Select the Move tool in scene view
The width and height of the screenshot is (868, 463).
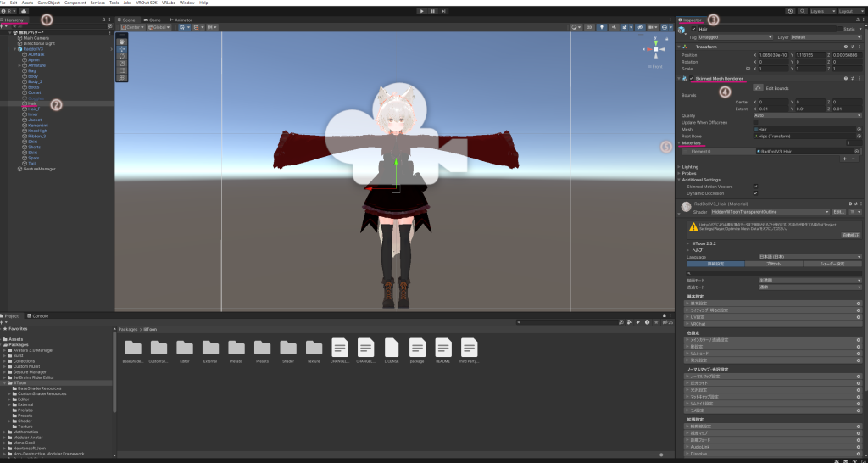click(121, 48)
